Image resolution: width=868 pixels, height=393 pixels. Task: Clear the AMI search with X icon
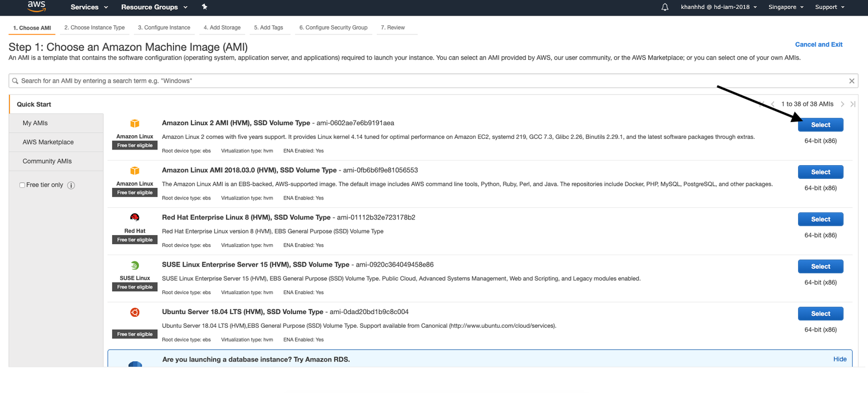point(852,81)
